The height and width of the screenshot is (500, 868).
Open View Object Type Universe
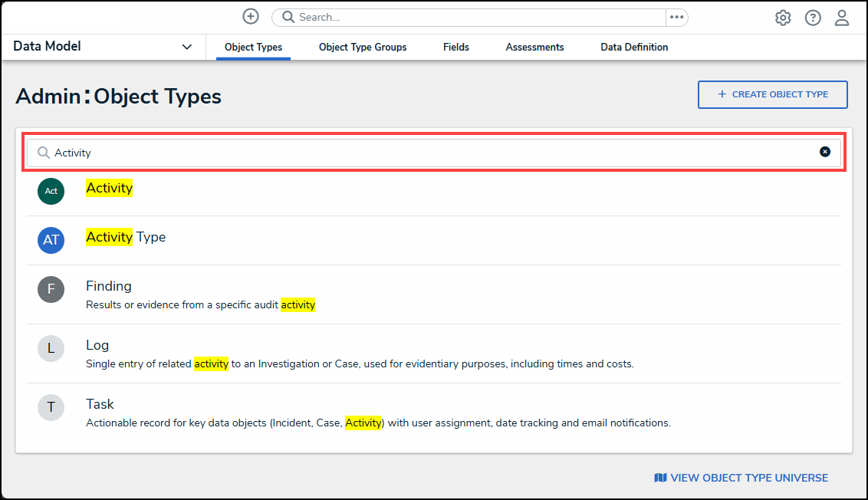pos(741,477)
